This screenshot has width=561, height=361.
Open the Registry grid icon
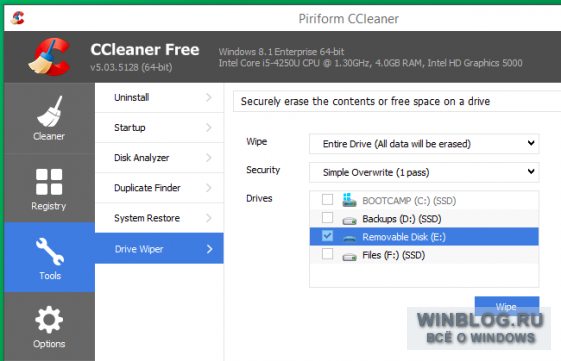click(x=49, y=182)
